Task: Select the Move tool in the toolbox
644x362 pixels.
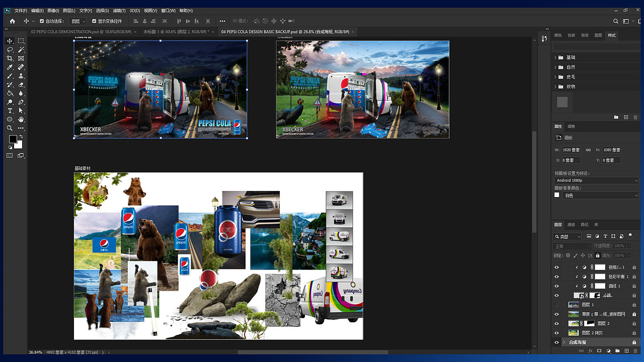Action: (x=10, y=41)
